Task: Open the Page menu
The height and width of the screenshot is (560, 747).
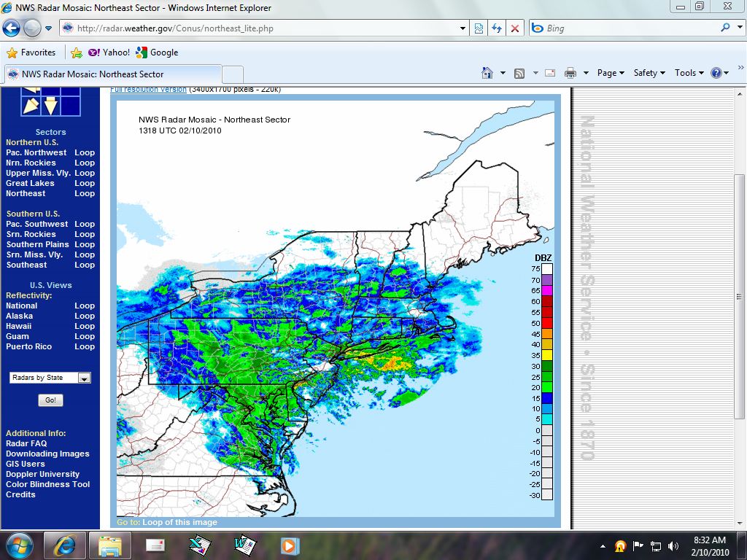Action: pos(611,73)
